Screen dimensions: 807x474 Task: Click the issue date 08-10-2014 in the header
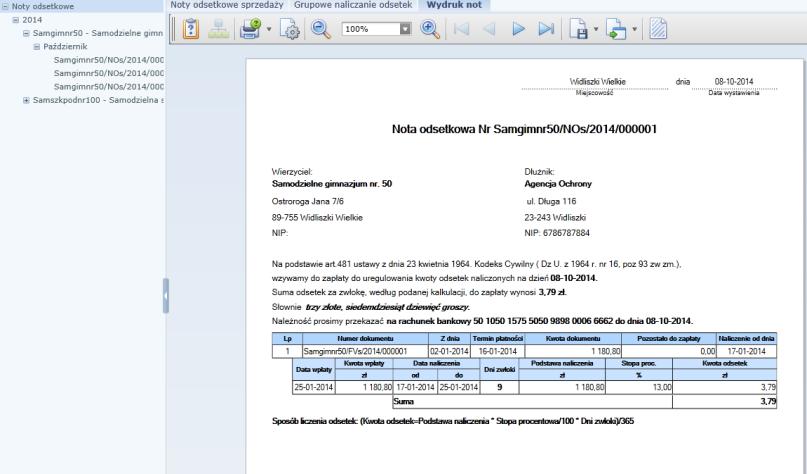point(734,81)
